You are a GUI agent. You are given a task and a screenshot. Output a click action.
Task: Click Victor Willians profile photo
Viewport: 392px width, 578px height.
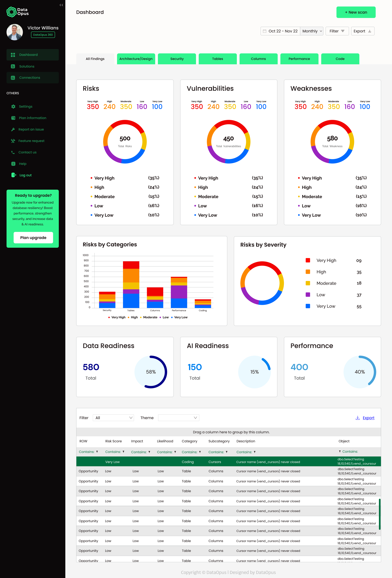coord(15,32)
